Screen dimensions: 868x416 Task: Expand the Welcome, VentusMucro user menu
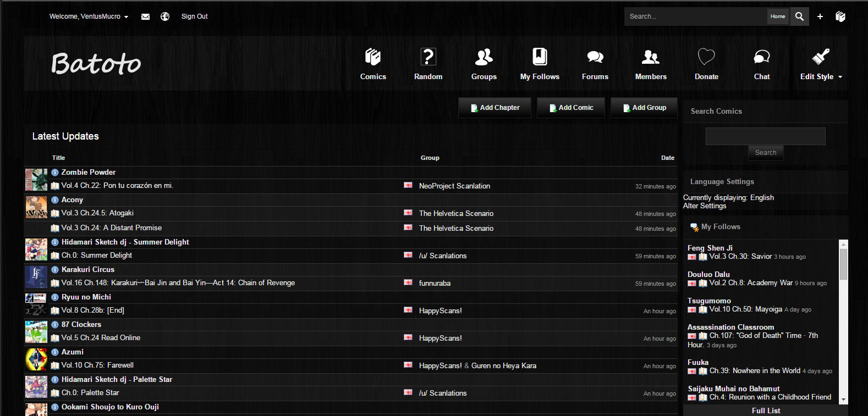coord(89,16)
